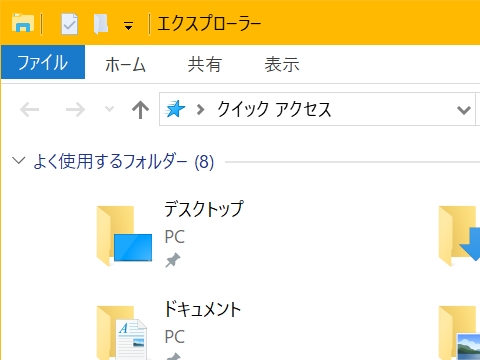Viewport: 480px width, 360px height.
Task: Select the ドキュメント folder item
Action: 169,329
